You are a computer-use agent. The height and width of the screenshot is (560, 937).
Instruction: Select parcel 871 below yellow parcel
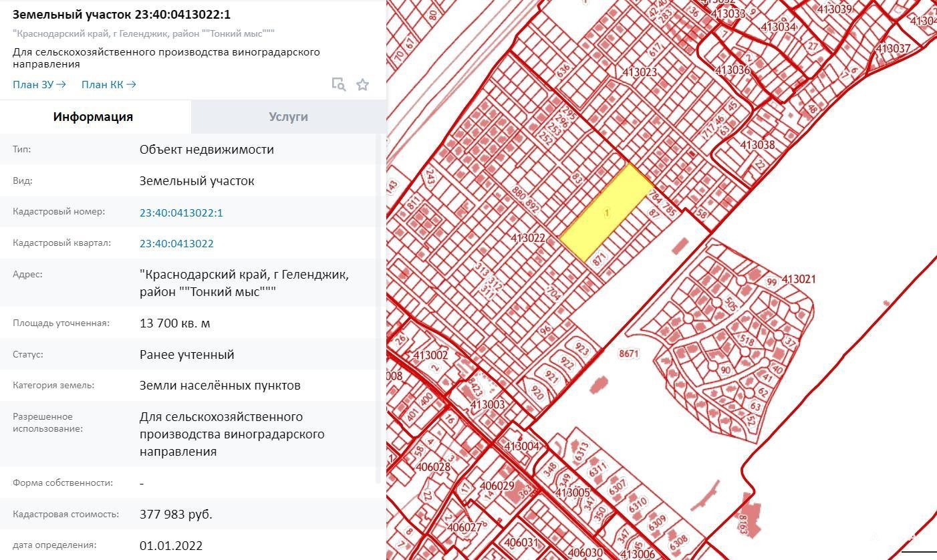[x=599, y=259]
